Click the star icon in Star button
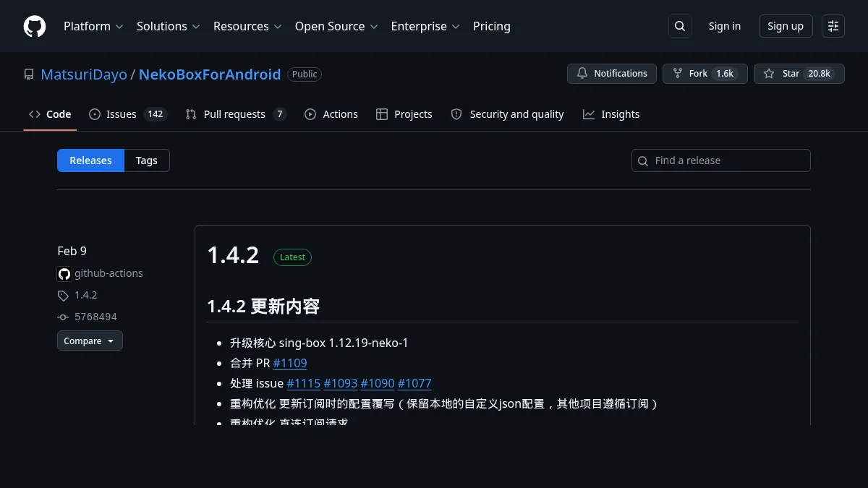The height and width of the screenshot is (488, 868). [x=769, y=74]
